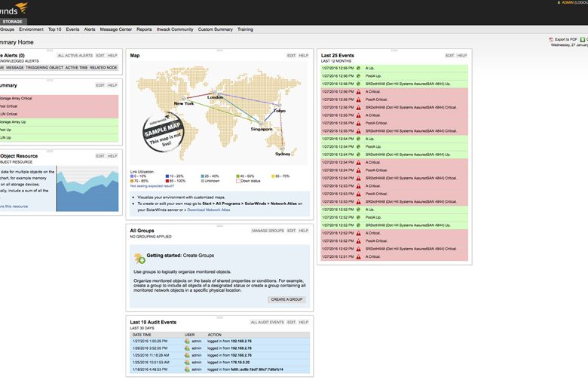Screen dimensions: 588x383
Task: Click user icon in 1/25/2016 10:51:53 AM audit row
Action: click(187, 363)
